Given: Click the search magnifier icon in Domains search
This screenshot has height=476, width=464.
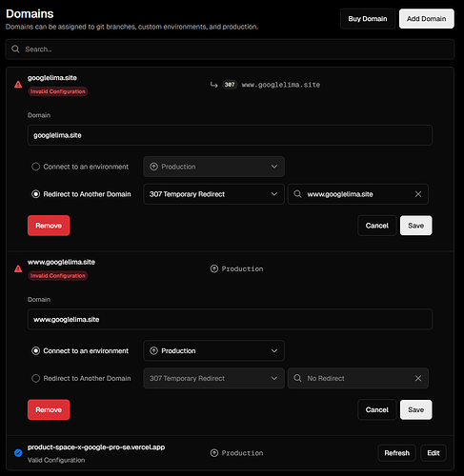Looking at the screenshot, I should [15, 49].
